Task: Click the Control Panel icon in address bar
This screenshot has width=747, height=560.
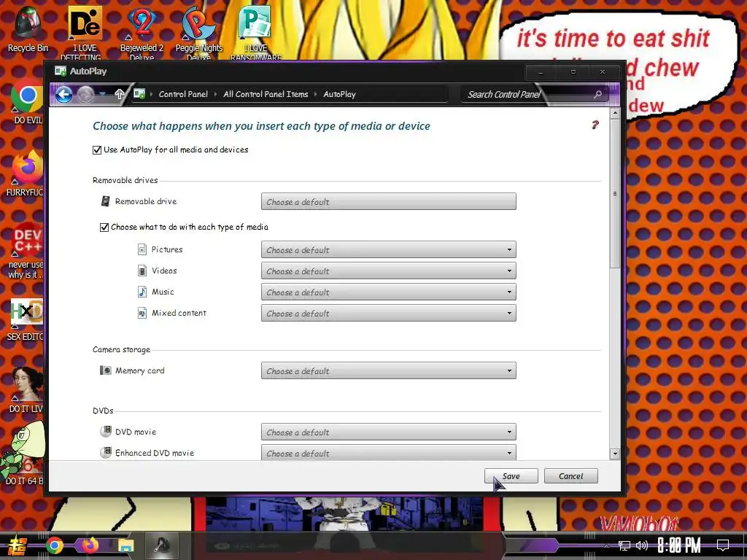Action: click(x=139, y=94)
